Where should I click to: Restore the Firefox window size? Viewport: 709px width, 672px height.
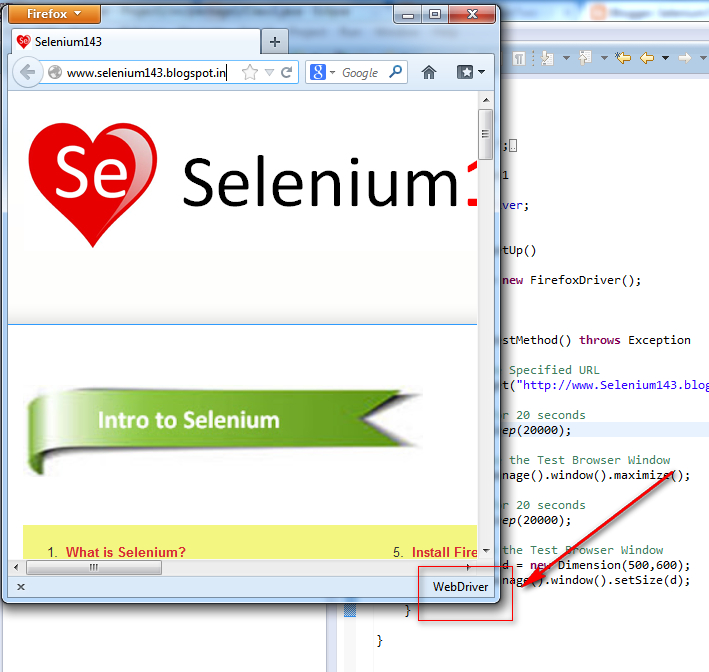pos(435,15)
